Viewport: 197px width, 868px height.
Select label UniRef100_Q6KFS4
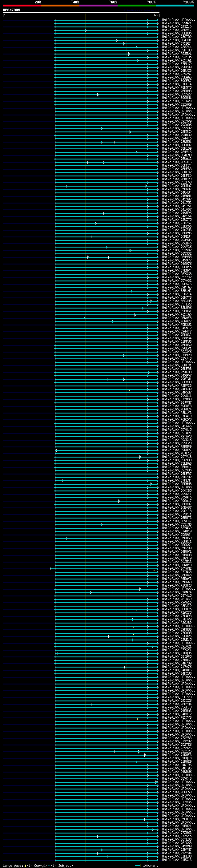(x=177, y=165)
